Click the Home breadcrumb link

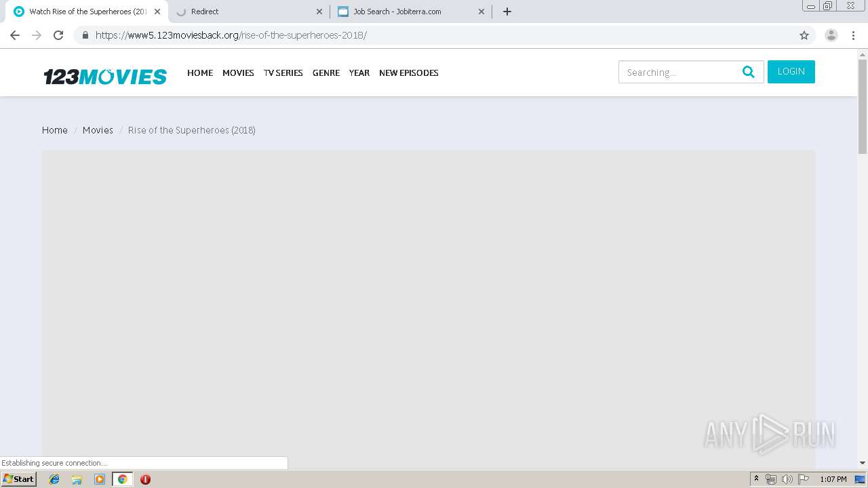[x=55, y=130]
